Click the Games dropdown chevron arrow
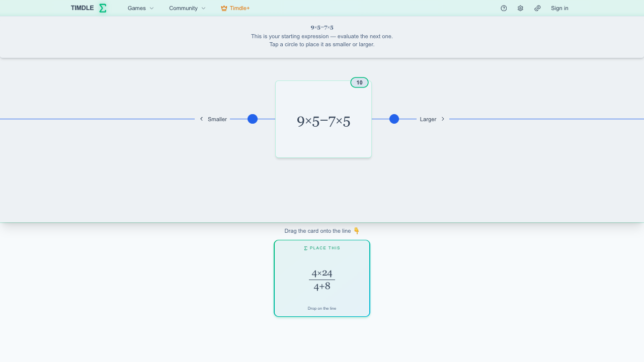 click(x=152, y=8)
